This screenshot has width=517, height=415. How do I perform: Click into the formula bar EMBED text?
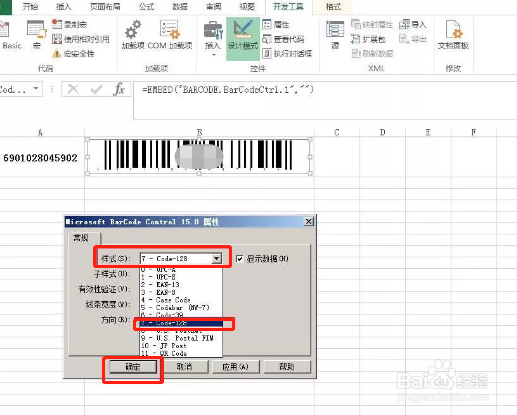pyautogui.click(x=228, y=89)
